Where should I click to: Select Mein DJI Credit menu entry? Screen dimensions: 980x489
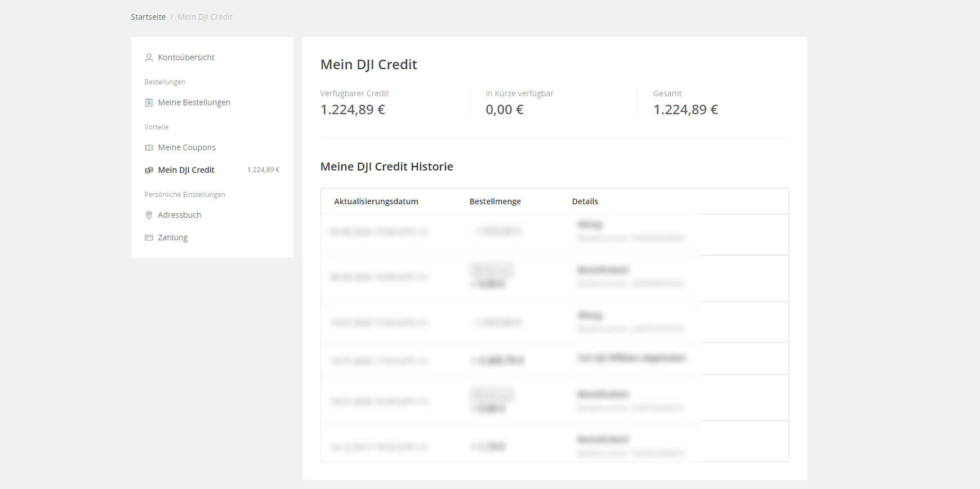(186, 170)
